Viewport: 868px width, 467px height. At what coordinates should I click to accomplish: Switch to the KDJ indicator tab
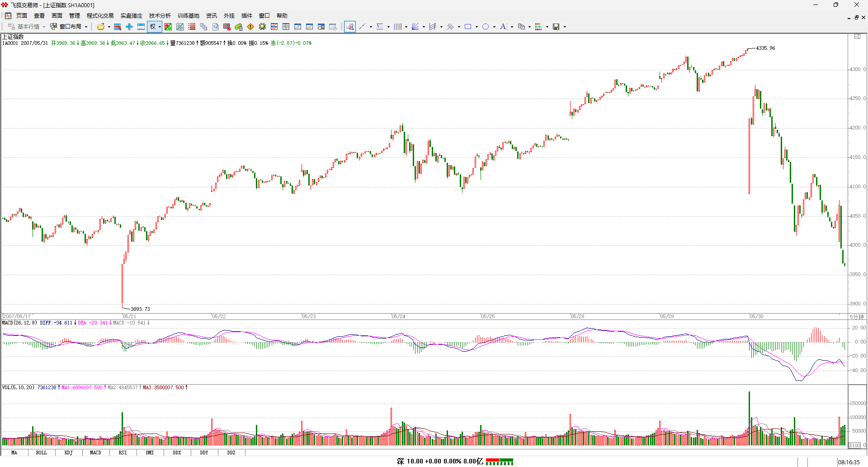68,453
